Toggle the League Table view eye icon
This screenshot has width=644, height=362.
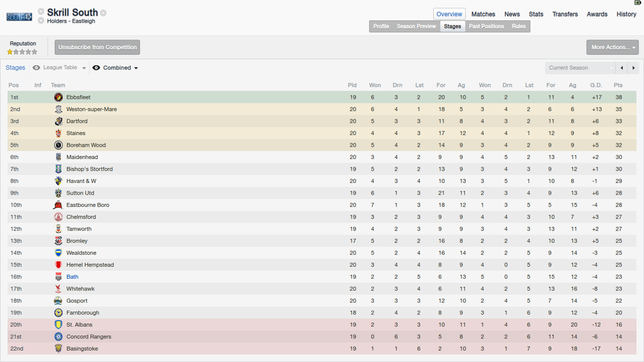[x=36, y=68]
